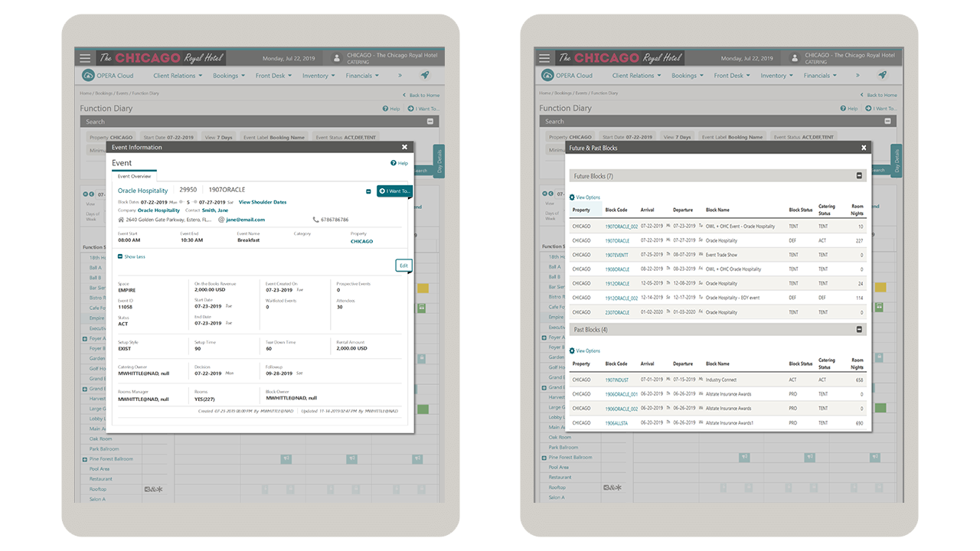Click the email icon beside jane@email.com
The height and width of the screenshot is (551, 980).
point(220,220)
